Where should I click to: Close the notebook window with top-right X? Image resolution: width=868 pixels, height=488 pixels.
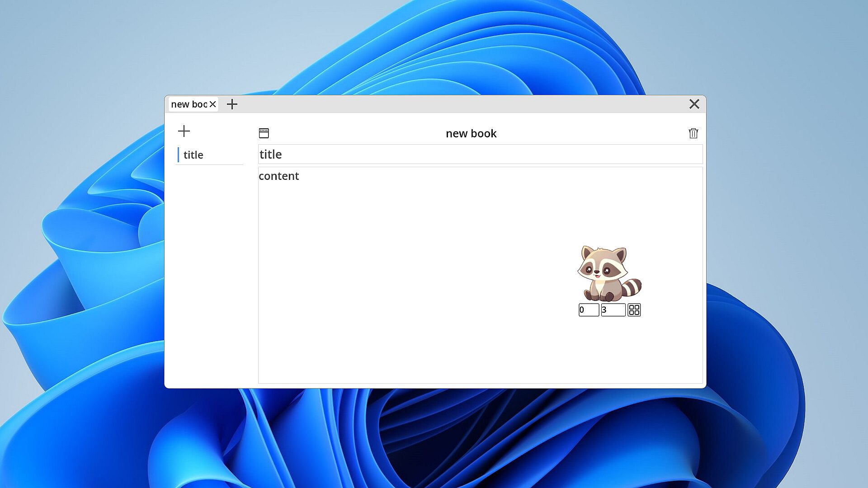694,104
